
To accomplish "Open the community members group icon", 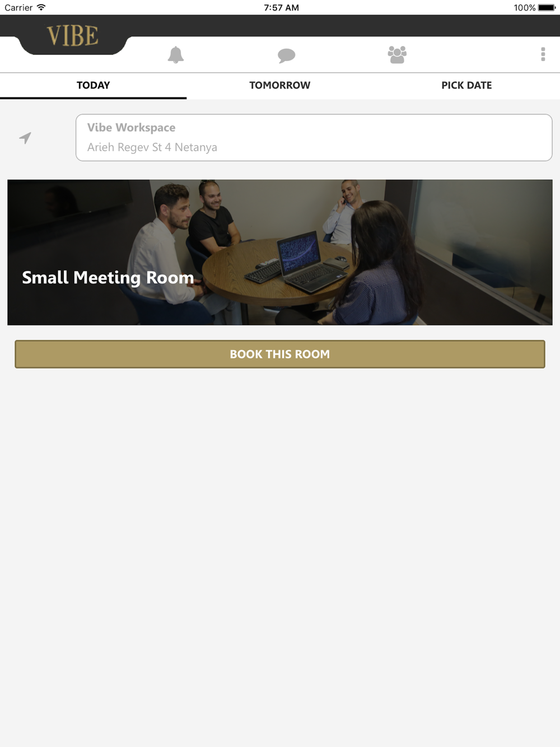I will tap(397, 55).
